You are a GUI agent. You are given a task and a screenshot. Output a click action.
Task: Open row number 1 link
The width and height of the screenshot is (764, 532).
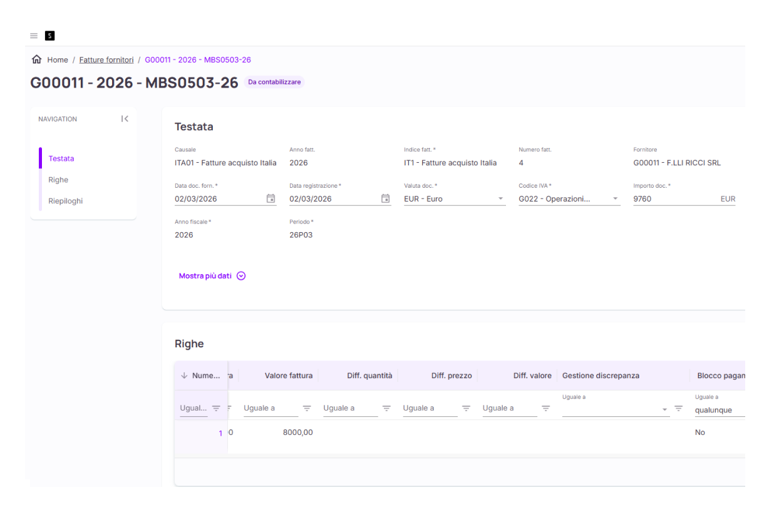pos(220,433)
